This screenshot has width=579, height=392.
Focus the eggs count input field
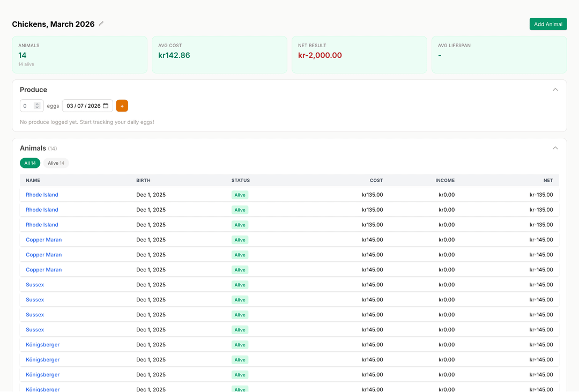tap(27, 106)
